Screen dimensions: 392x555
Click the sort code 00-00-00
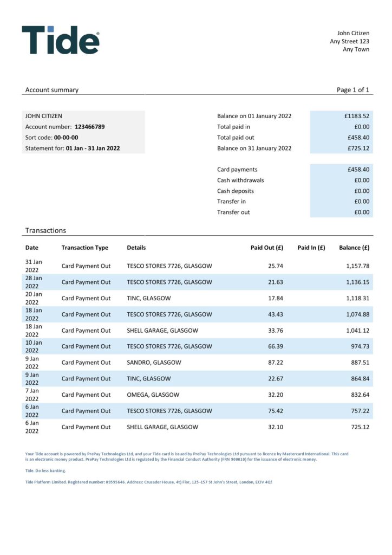pyautogui.click(x=66, y=138)
